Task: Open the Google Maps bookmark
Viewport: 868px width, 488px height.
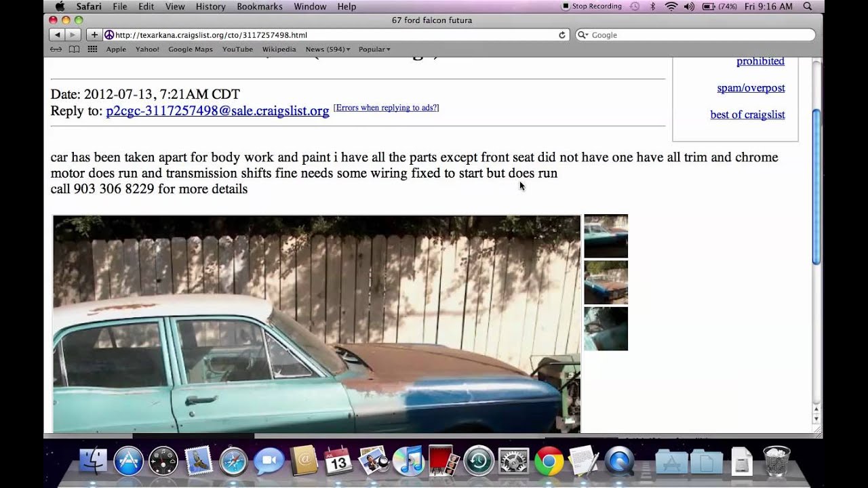Action: pyautogui.click(x=191, y=49)
